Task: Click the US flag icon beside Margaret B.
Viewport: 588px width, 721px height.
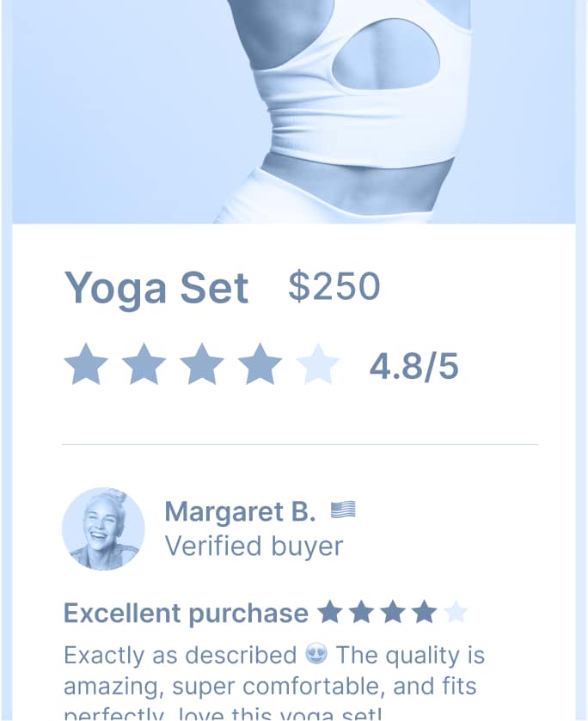Action: tap(343, 510)
